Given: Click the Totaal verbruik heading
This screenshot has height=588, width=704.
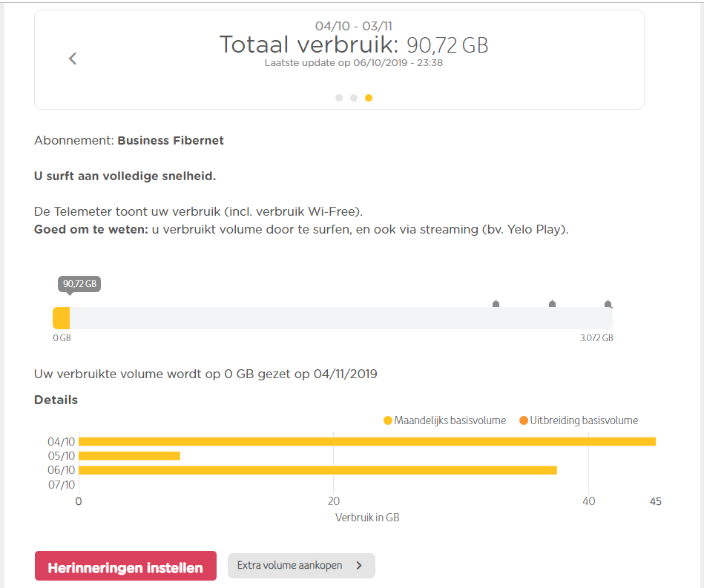Looking at the screenshot, I should (x=353, y=45).
